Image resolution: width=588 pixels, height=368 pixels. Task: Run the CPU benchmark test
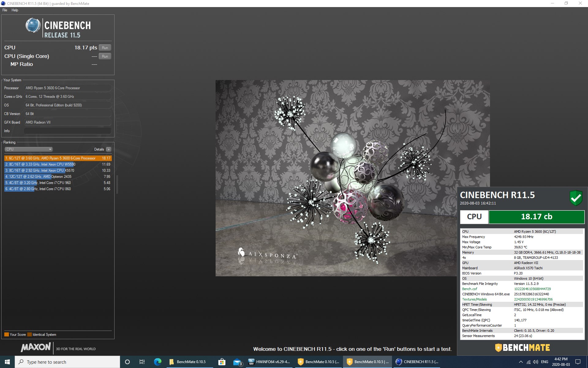(x=105, y=48)
